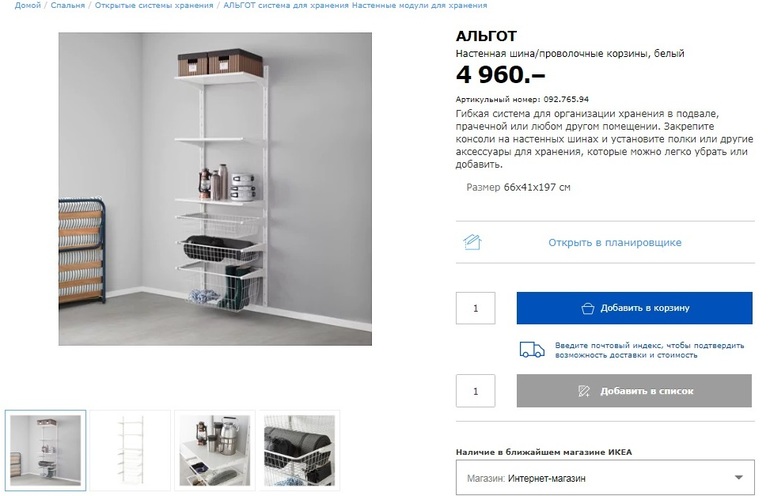Open the Спальня breadcrumb link

68,5
